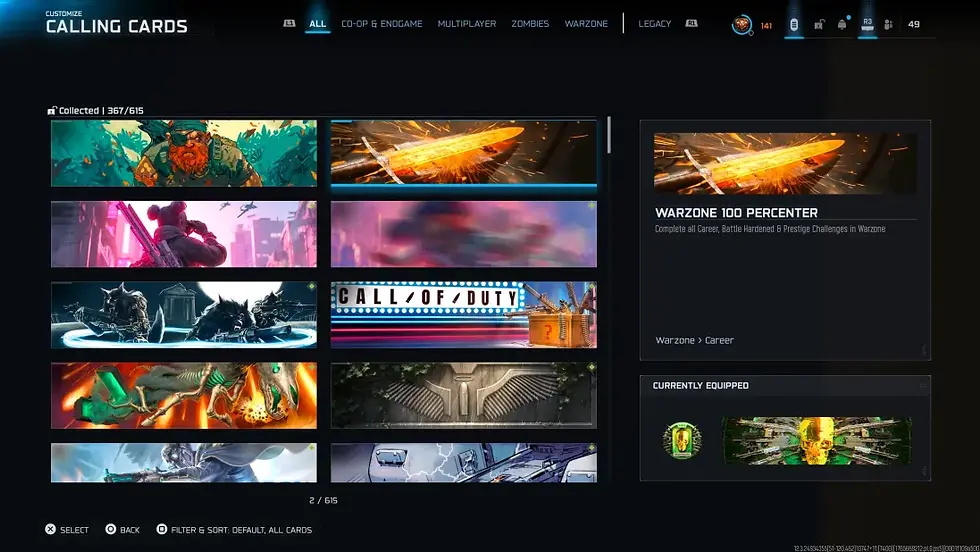Select the armored winged soldier calling card

184,463
